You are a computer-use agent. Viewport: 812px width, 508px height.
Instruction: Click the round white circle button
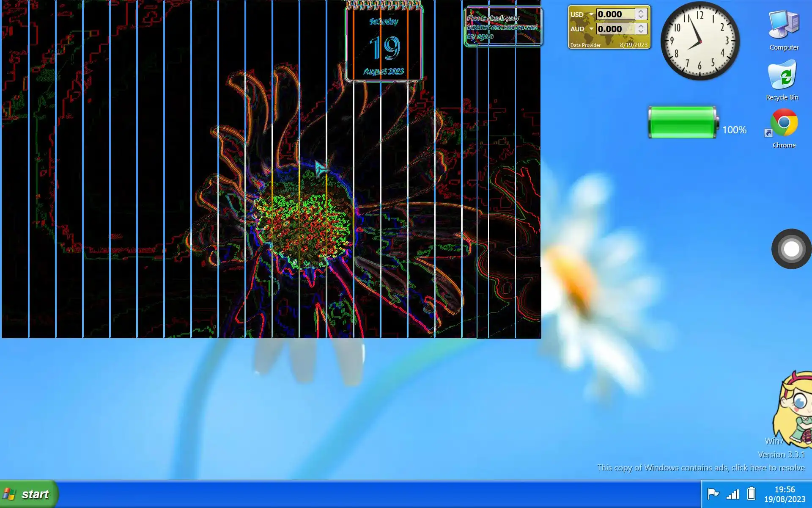pos(791,249)
